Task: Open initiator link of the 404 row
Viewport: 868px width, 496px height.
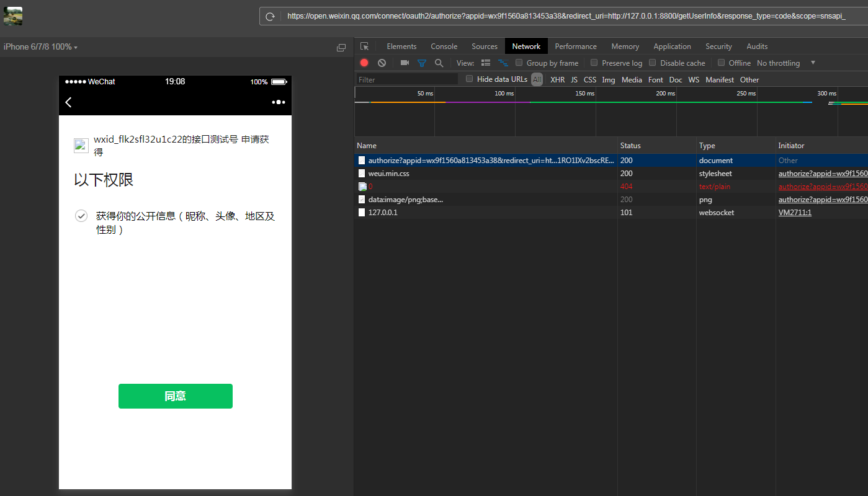Action: coord(823,187)
